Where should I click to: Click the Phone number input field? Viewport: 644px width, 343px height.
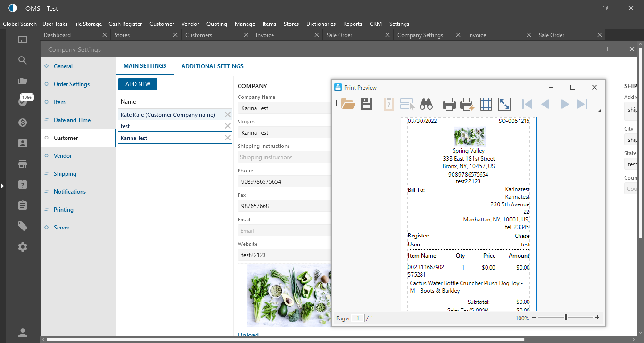coord(283,182)
